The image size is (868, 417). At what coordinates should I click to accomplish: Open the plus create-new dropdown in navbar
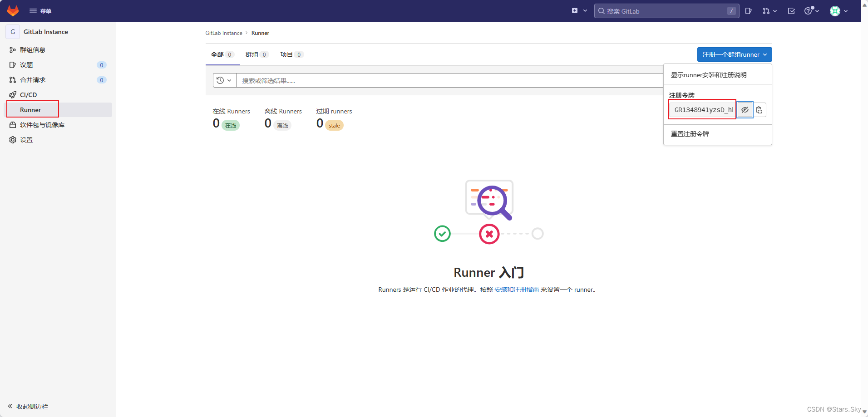(579, 10)
